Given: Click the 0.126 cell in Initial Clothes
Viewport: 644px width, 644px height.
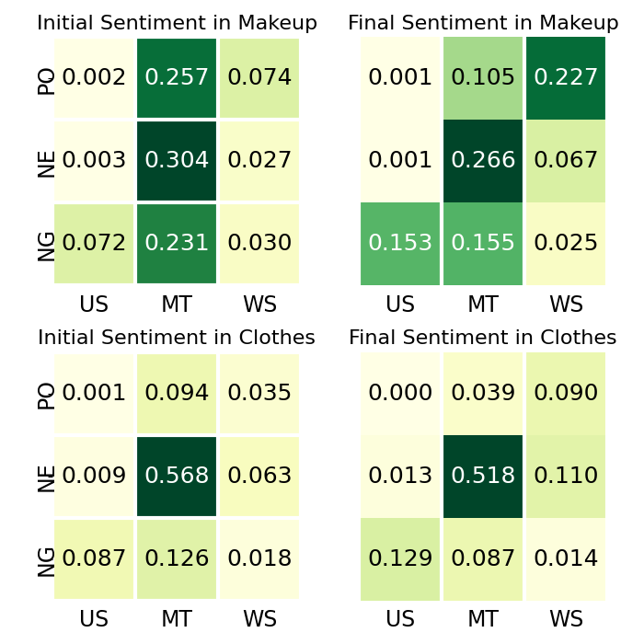Looking at the screenshot, I should tap(177, 558).
